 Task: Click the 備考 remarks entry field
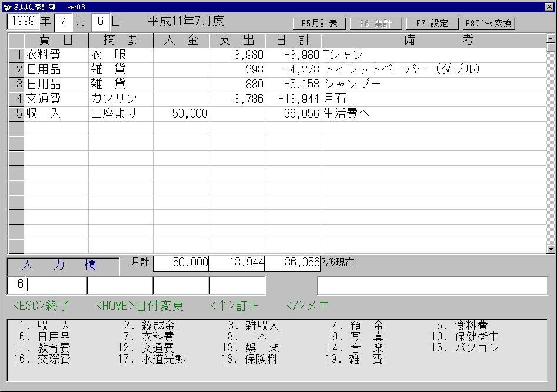(x=432, y=286)
